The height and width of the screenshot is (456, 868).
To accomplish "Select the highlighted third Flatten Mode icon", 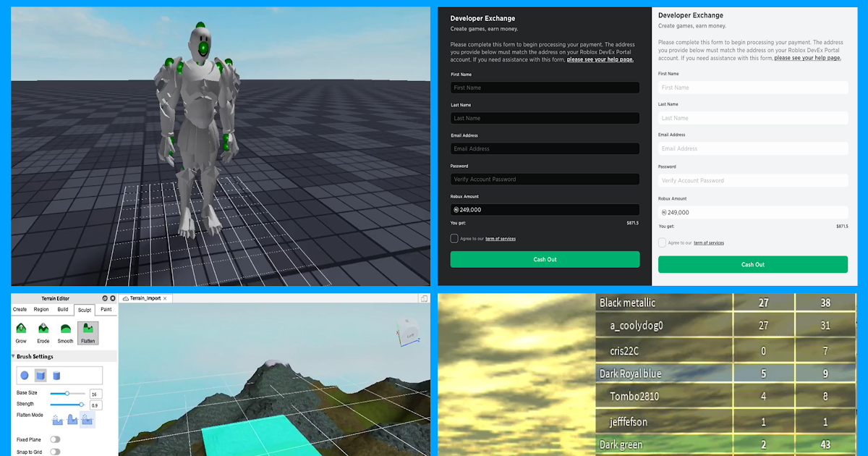I will [x=88, y=419].
